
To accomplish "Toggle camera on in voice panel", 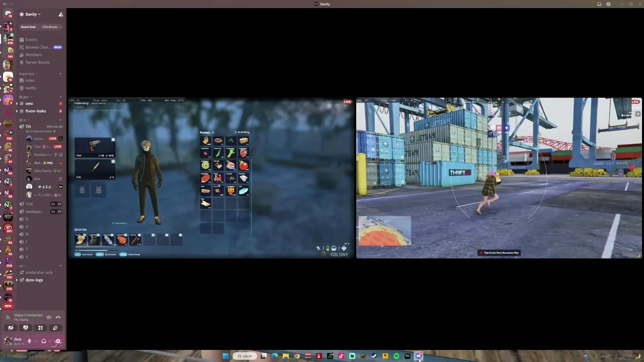I will pos(11,328).
